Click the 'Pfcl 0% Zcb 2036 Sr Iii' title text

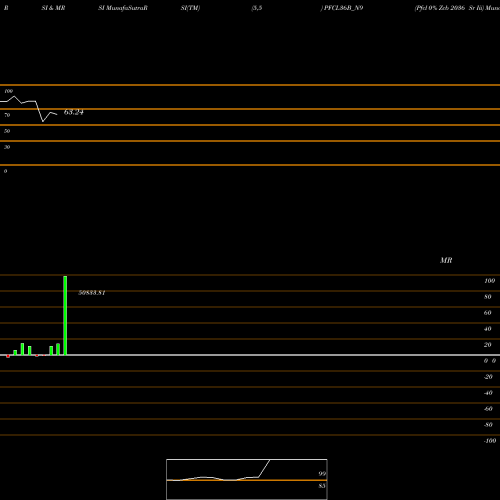tap(449, 8)
